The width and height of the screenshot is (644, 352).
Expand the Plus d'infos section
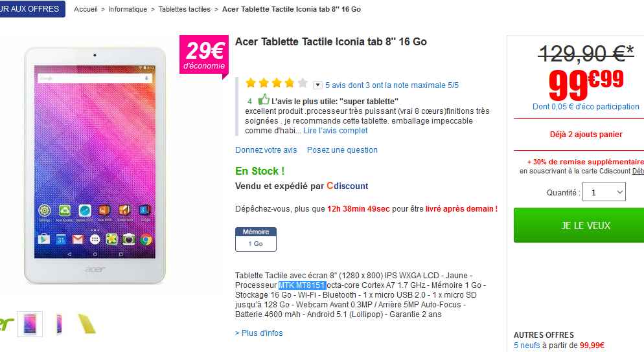click(259, 333)
